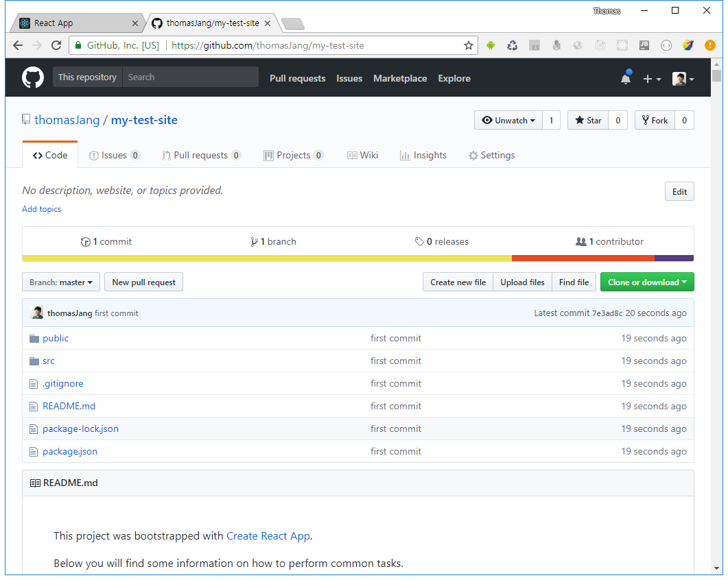Open the Insights tab

[423, 156]
